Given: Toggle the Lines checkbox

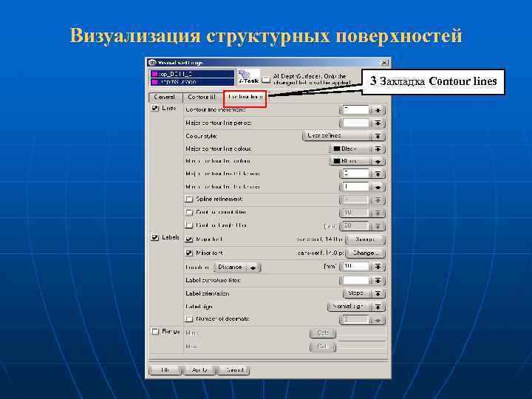Looking at the screenshot, I should pos(155,108).
